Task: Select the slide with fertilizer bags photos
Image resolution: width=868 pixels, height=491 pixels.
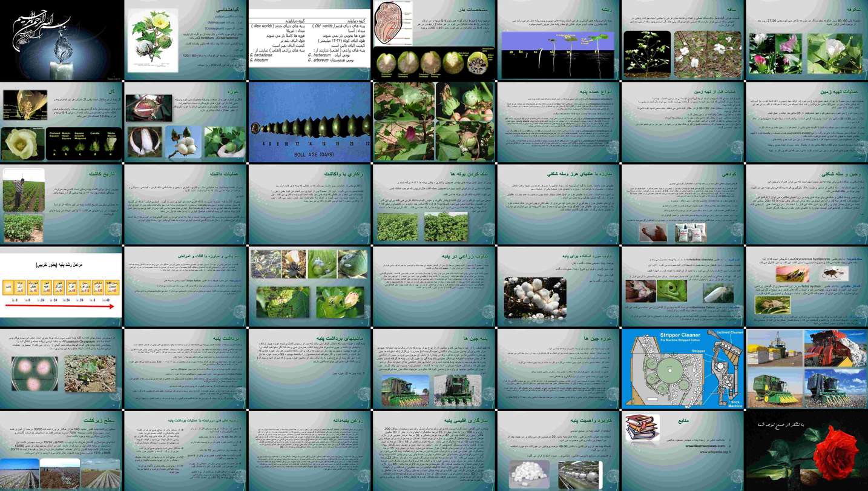Action: point(682,205)
